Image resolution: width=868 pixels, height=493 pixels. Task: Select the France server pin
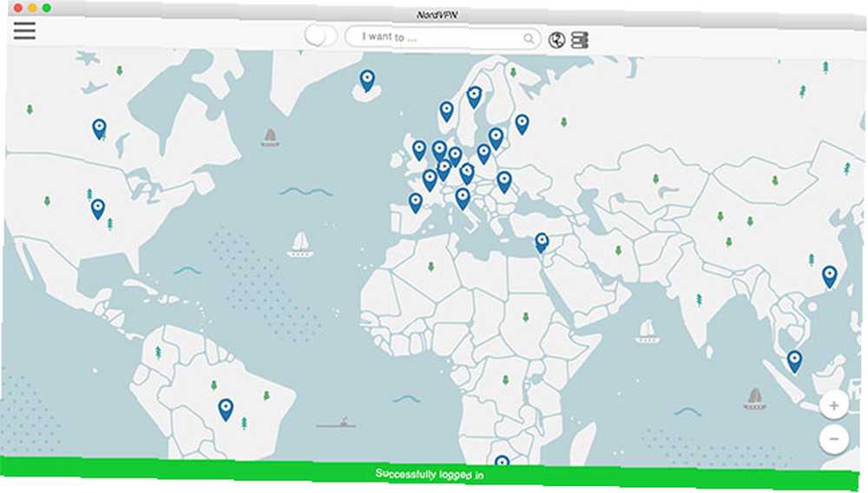click(430, 180)
